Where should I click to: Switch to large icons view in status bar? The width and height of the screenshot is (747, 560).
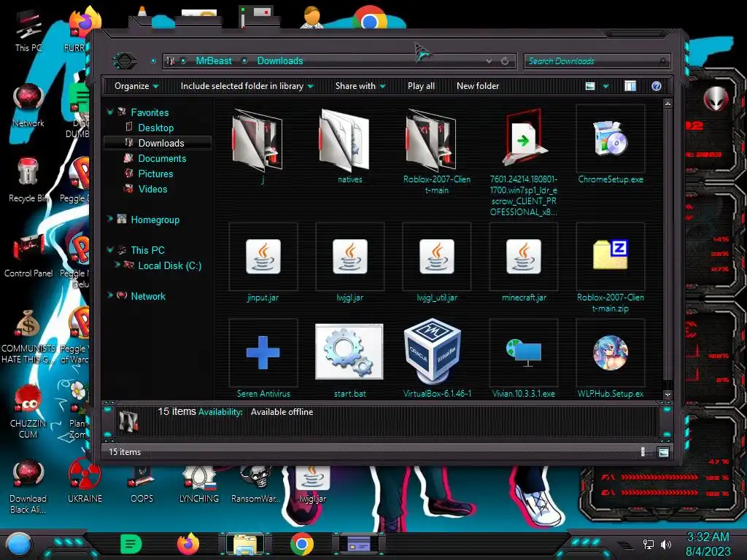663,452
